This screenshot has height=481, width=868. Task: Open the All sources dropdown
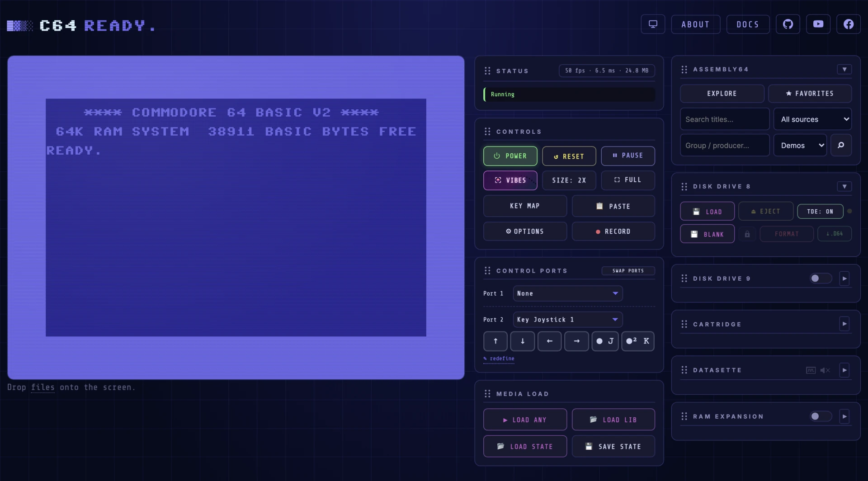pos(813,119)
